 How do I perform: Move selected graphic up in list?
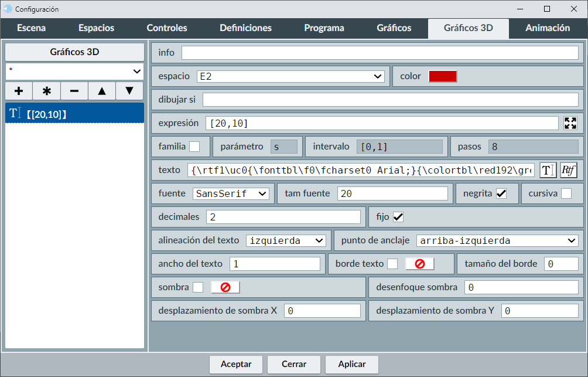102,91
